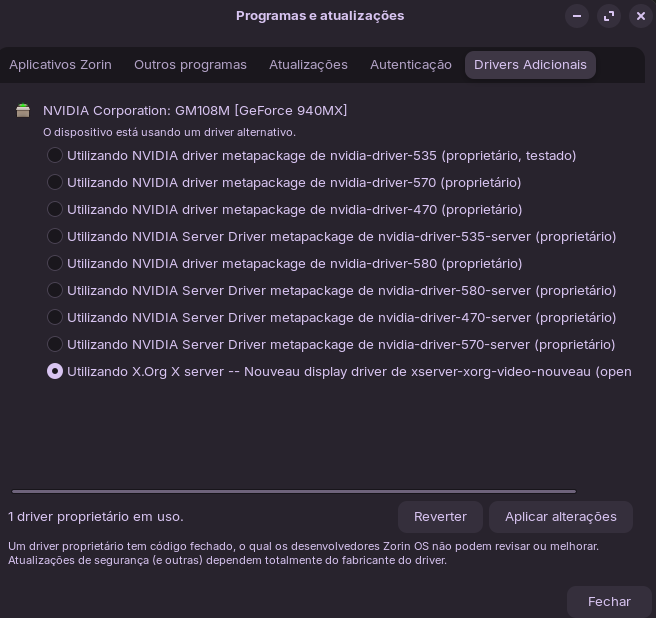Select the Nouveau open-source display driver

[x=55, y=371]
